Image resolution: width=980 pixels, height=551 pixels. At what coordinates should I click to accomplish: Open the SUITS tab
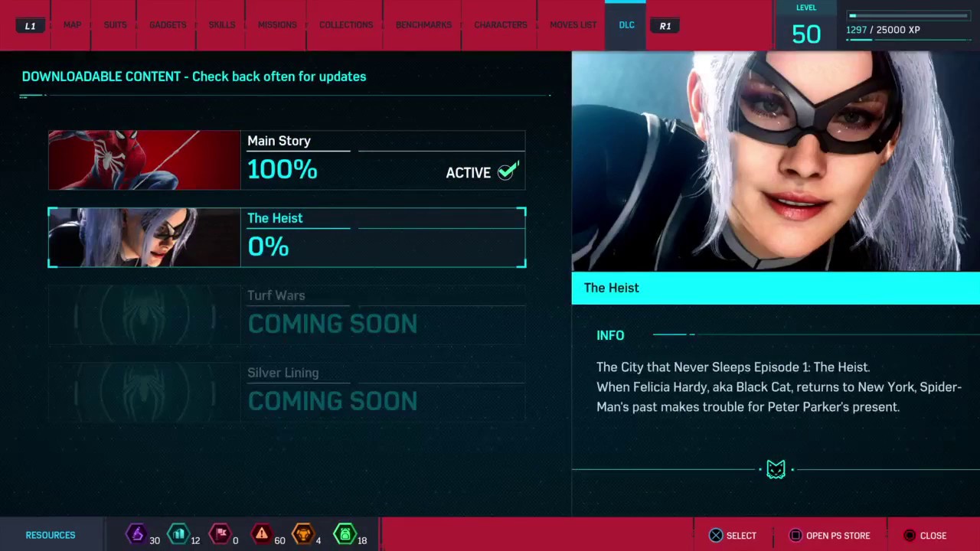click(115, 25)
